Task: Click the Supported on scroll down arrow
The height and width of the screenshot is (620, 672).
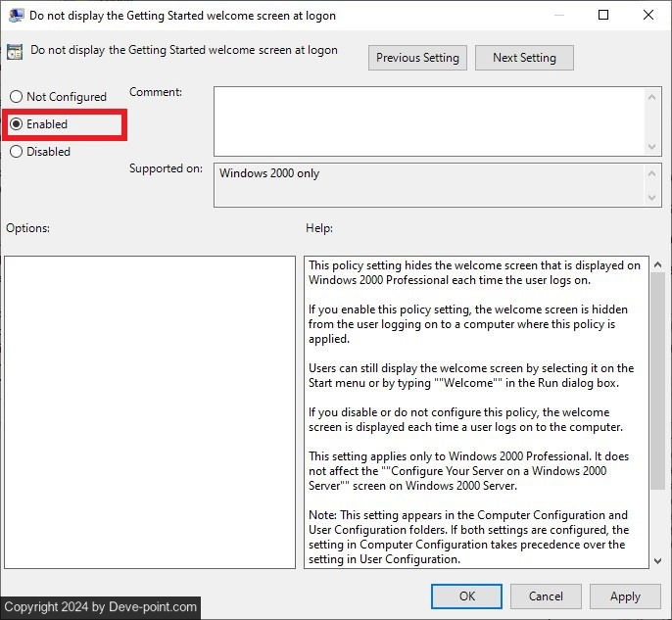Action: click(x=653, y=199)
